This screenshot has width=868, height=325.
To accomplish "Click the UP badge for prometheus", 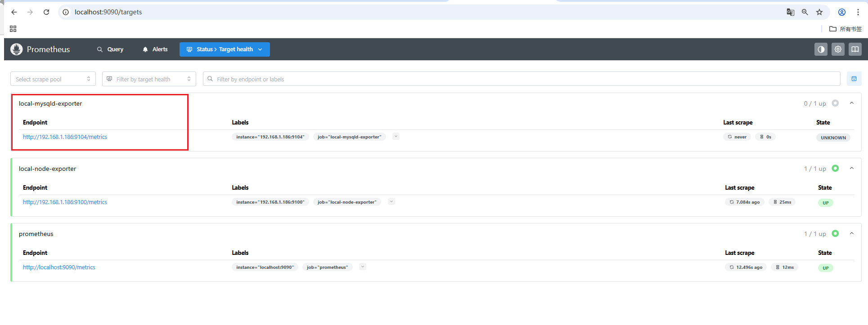I will [x=826, y=268].
